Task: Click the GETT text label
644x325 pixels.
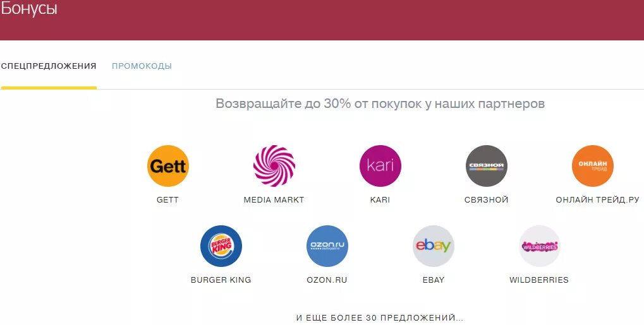Action: [167, 200]
